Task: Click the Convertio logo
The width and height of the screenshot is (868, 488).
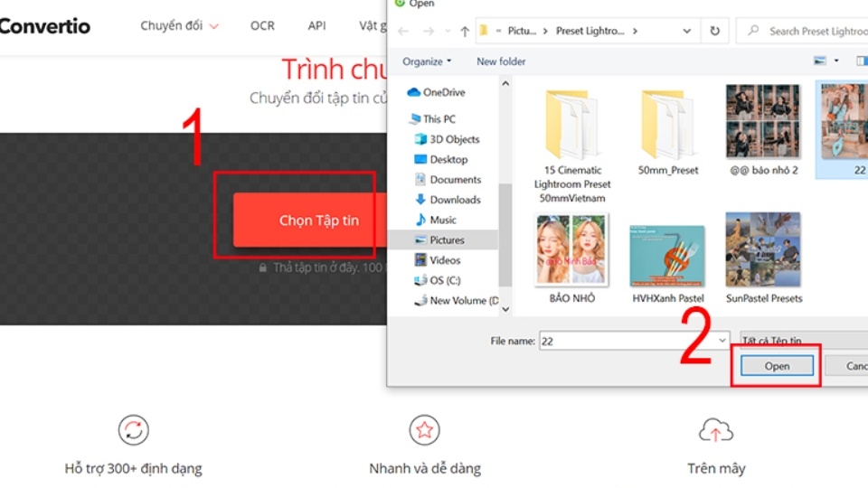Action: [x=44, y=26]
